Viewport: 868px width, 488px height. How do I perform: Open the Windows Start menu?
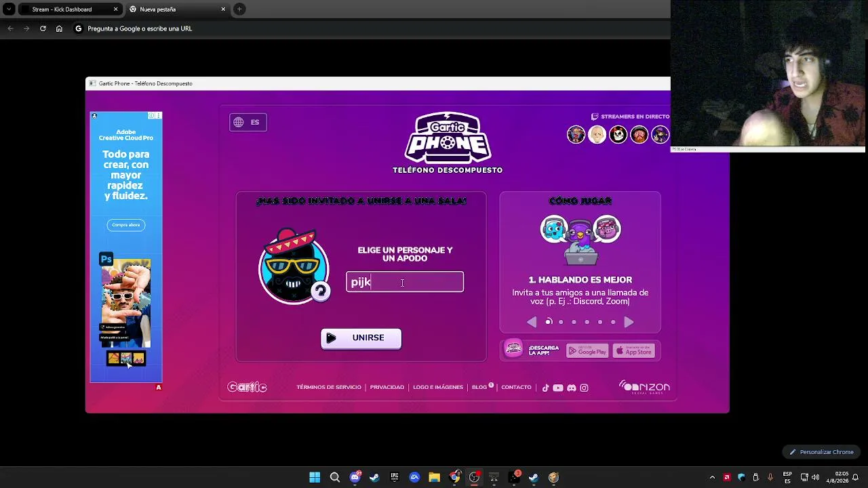[315, 477]
